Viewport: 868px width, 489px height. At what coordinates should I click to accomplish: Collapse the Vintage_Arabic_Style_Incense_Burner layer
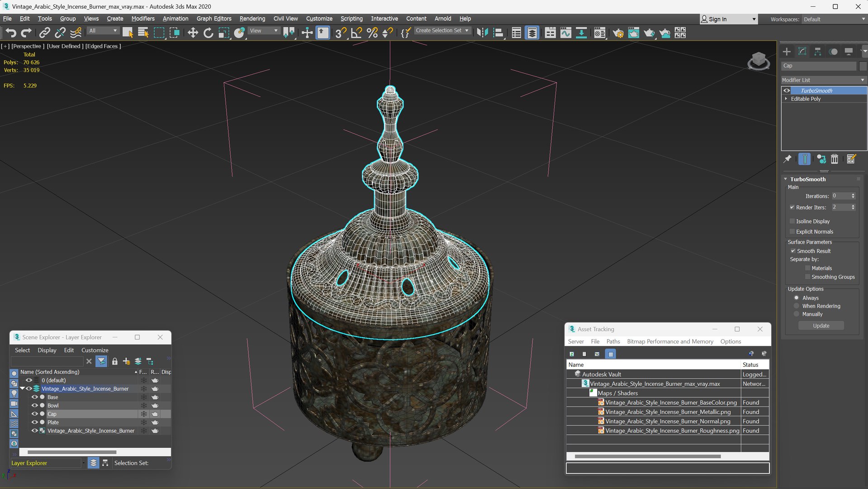(22, 388)
